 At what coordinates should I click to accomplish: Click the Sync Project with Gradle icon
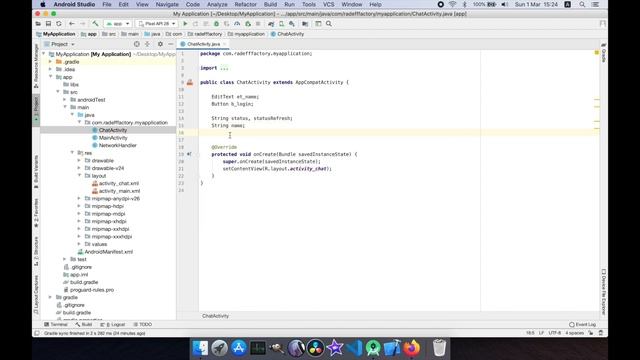[x=271, y=24]
